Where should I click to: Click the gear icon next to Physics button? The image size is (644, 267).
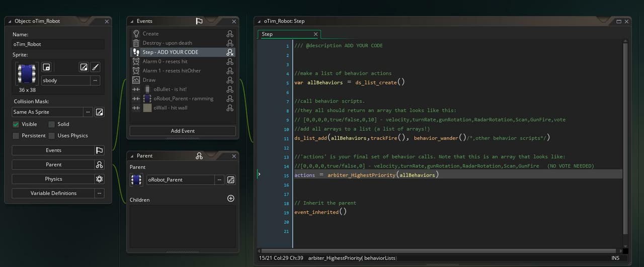point(99,179)
